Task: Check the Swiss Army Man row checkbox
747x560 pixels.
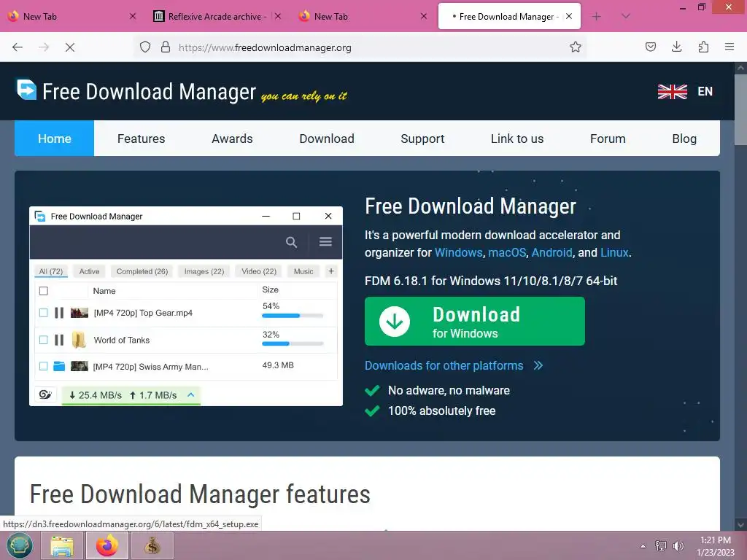Action: pyautogui.click(x=43, y=366)
